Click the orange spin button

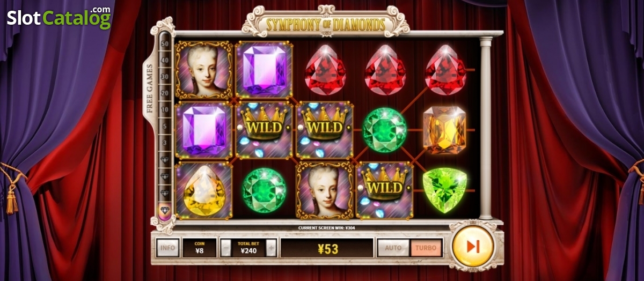tap(473, 246)
